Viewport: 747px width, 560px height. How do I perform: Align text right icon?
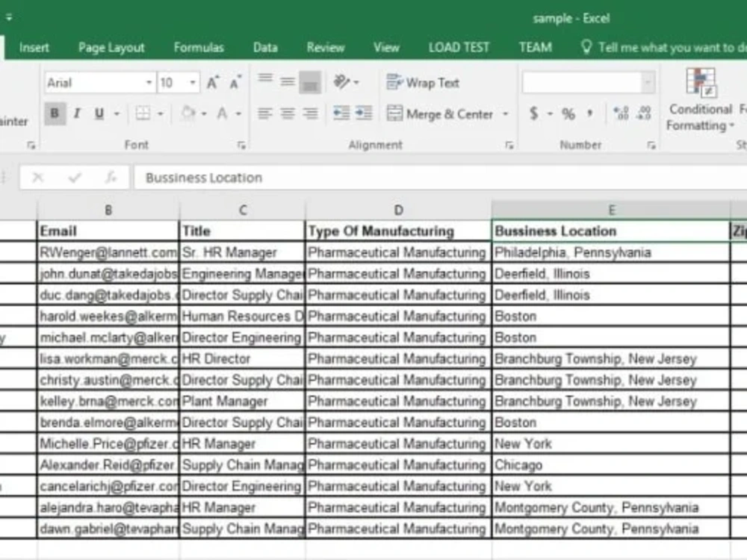310,113
